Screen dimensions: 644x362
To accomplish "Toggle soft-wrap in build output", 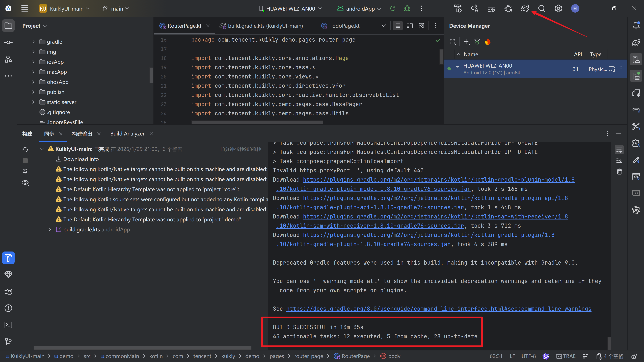I will pos(619,150).
